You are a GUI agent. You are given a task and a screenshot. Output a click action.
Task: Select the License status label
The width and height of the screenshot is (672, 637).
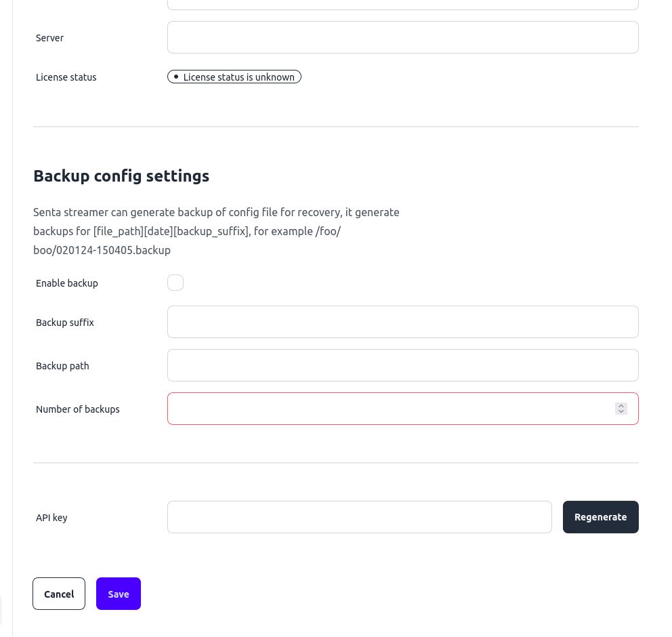[66, 77]
